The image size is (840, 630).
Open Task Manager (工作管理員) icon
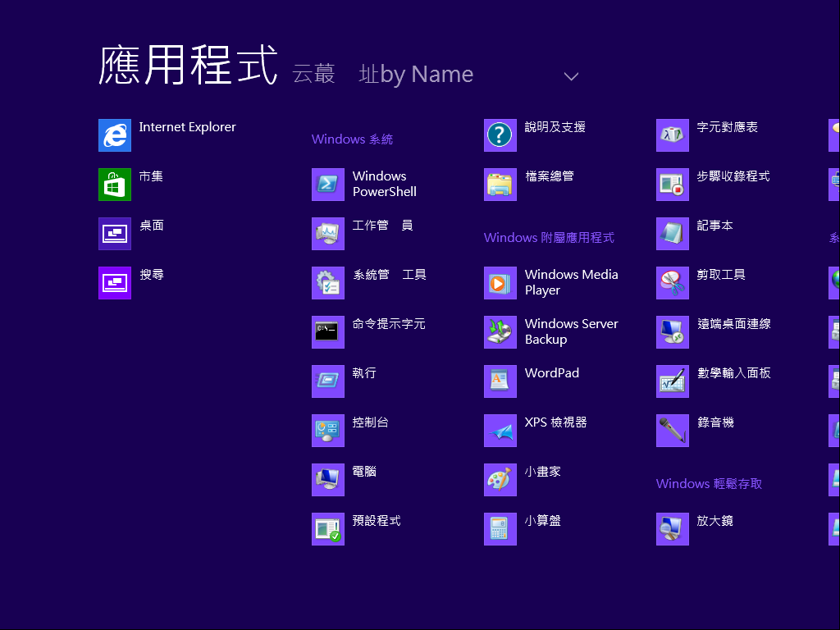pos(328,234)
